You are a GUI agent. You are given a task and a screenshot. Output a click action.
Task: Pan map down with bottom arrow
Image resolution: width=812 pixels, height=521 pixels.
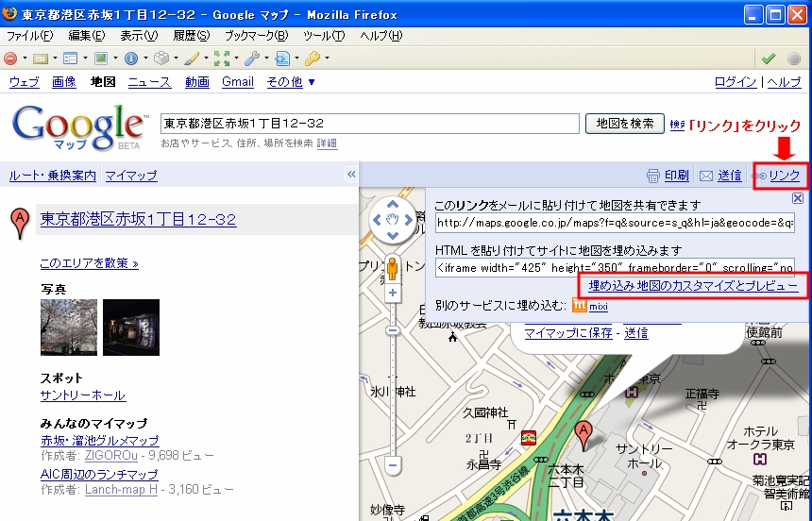(x=393, y=236)
